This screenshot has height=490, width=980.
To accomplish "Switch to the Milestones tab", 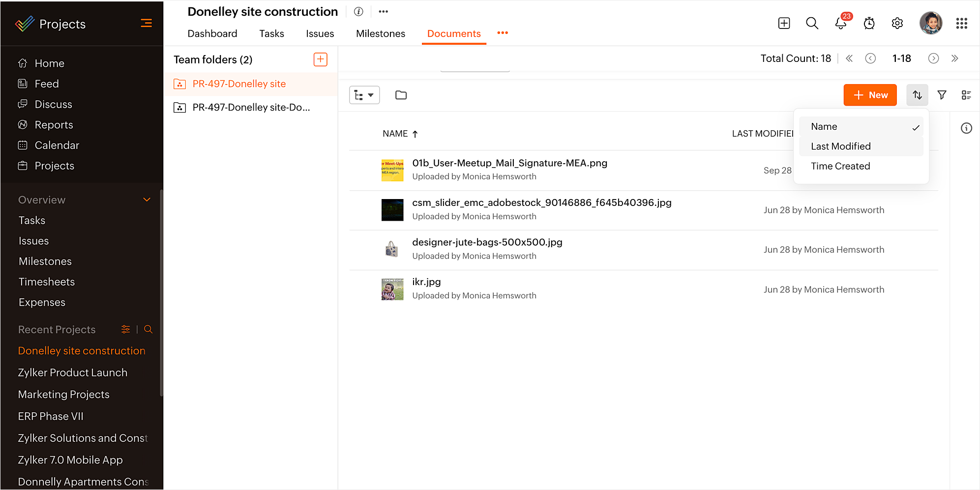I will [381, 33].
